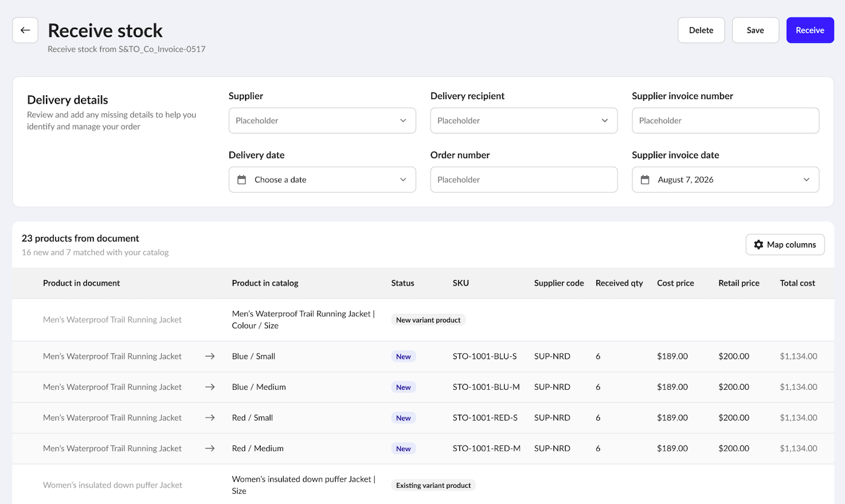Click the Total cost column header
Viewport: 845px width, 504px height.
pyautogui.click(x=797, y=283)
